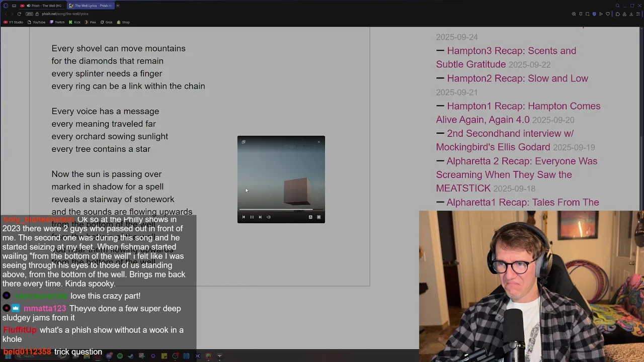
Task: Take a snapshot with the snapshot icon
Action: point(587,14)
